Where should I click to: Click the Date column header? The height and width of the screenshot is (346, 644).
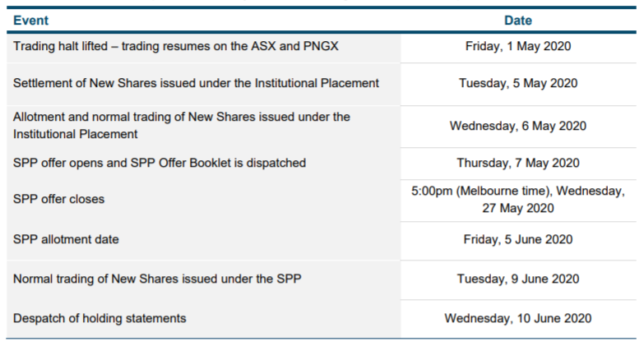click(x=518, y=21)
